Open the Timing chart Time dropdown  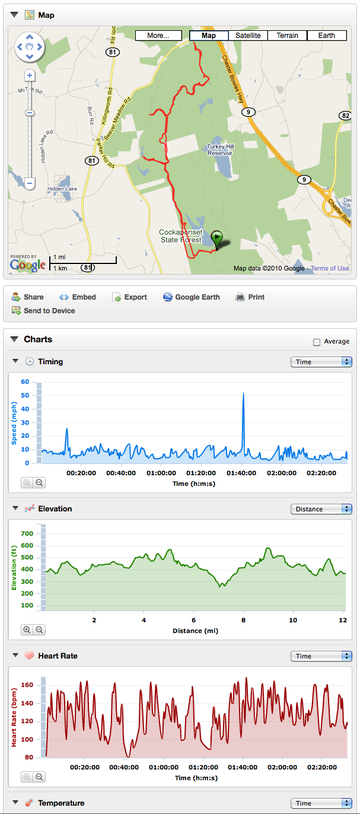click(322, 362)
